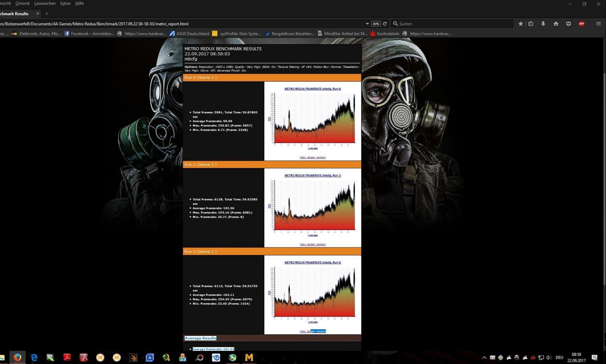
Task: Click the DEU language indicator
Action: (x=559, y=358)
